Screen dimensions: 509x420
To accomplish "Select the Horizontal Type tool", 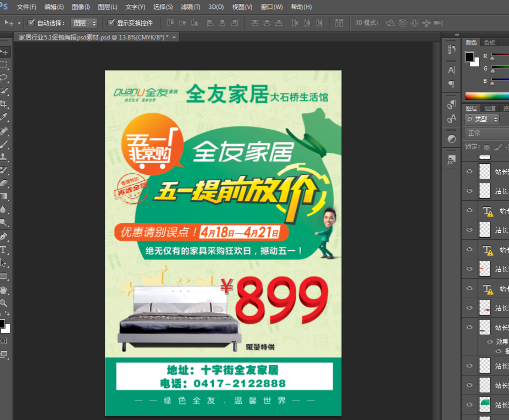I will (x=3, y=249).
